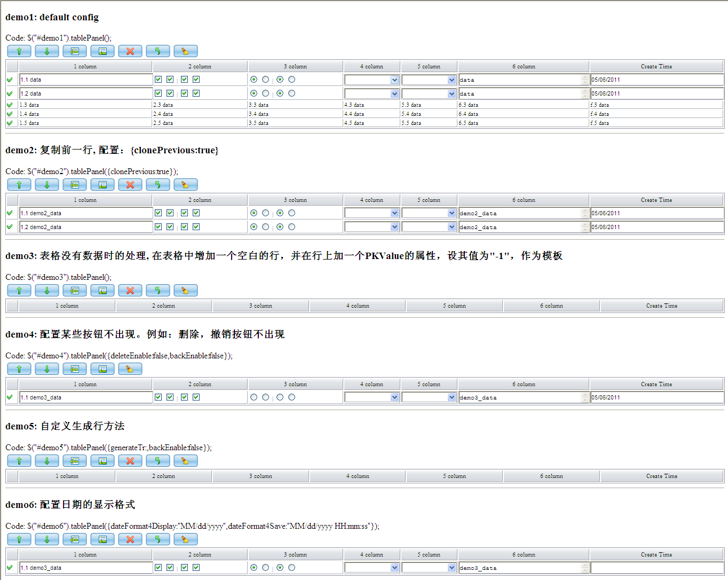
Task: Click demo2's green undo arrow button
Action: [158, 185]
